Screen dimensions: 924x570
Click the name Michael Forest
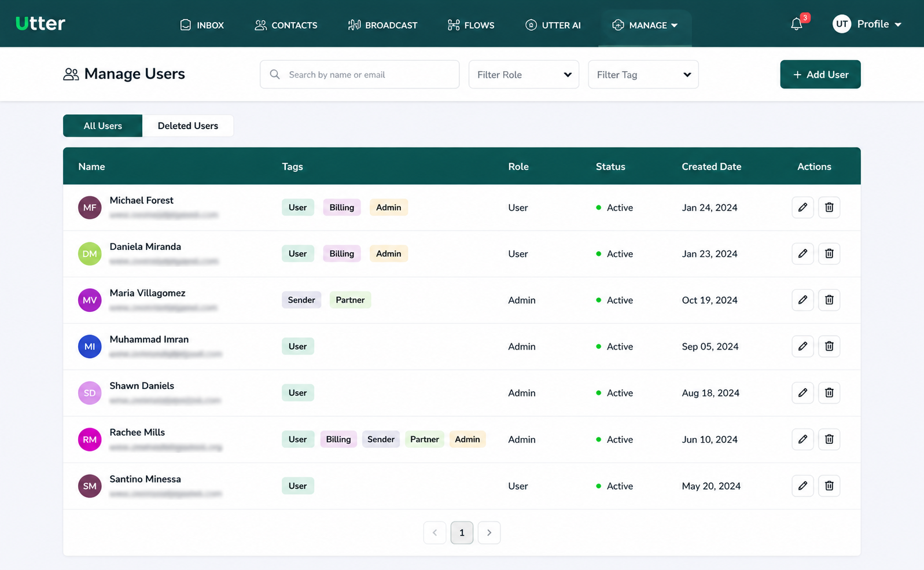tap(141, 200)
